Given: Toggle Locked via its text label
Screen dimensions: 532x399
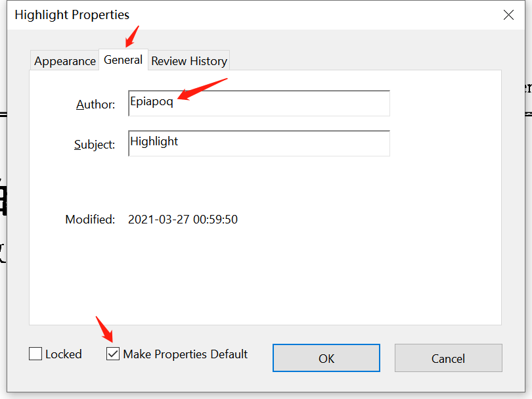Looking at the screenshot, I should (64, 354).
